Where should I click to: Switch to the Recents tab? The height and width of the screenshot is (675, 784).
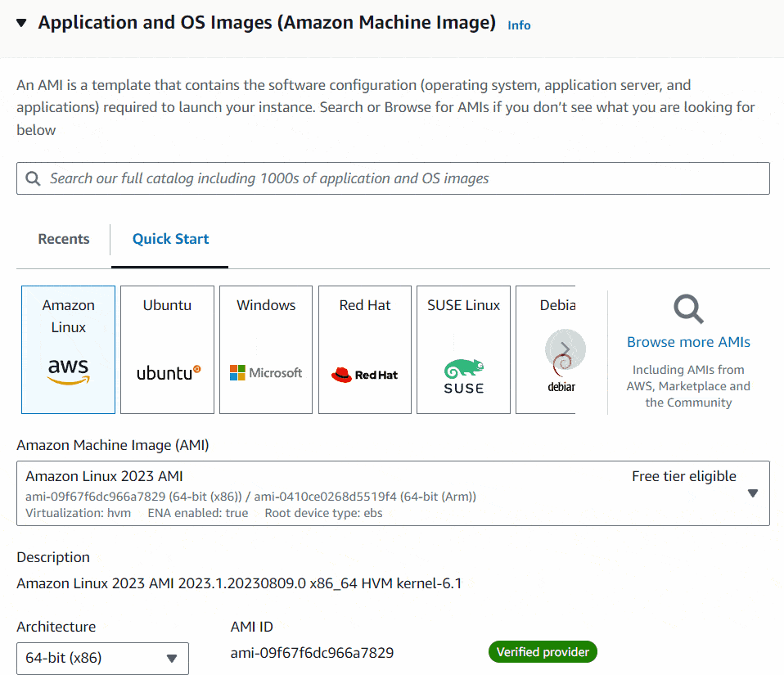(64, 239)
